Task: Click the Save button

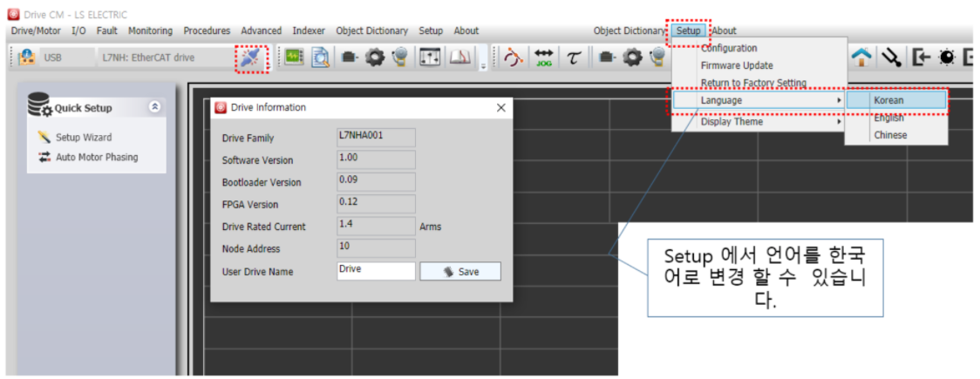Action: (x=460, y=272)
